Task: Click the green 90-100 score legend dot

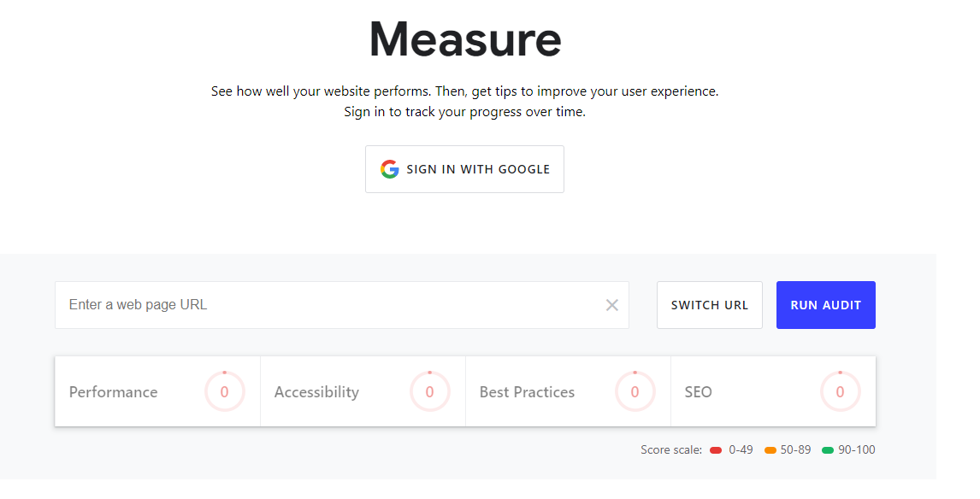Action: pyautogui.click(x=828, y=450)
